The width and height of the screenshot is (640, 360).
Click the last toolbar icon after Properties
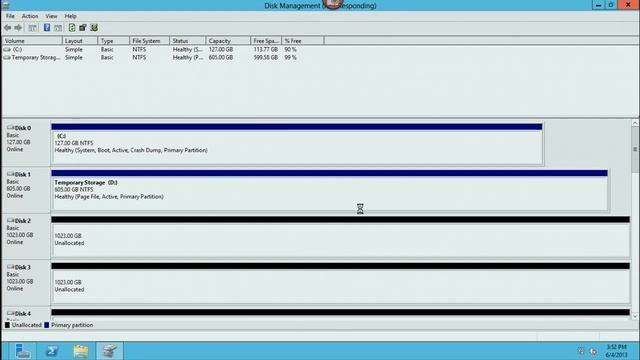[94, 28]
